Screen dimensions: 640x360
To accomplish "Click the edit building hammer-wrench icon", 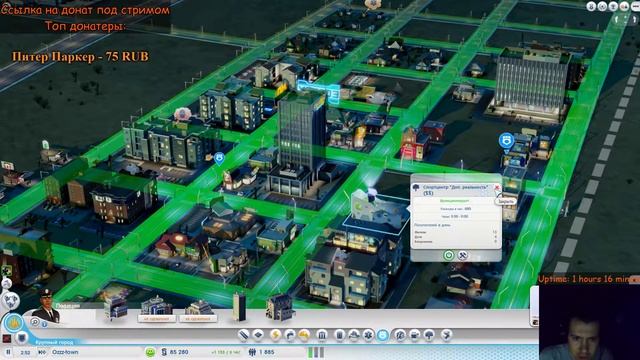I will [462, 256].
